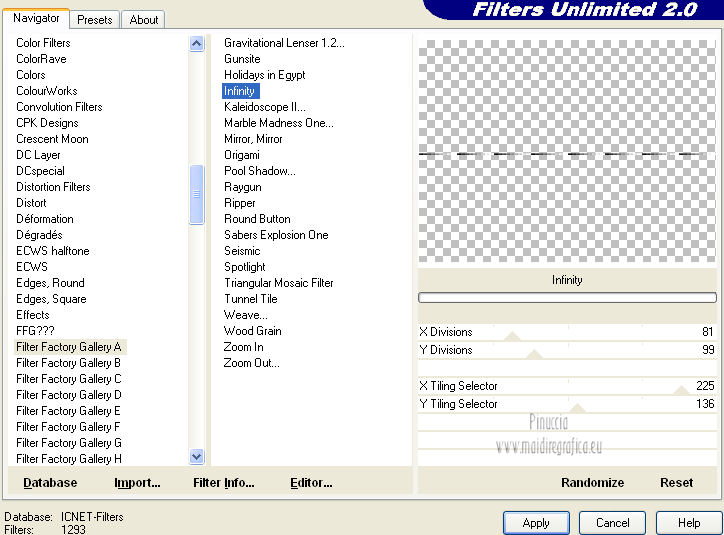Select the Déformation category
This screenshot has width=724, height=535.
(x=45, y=219)
